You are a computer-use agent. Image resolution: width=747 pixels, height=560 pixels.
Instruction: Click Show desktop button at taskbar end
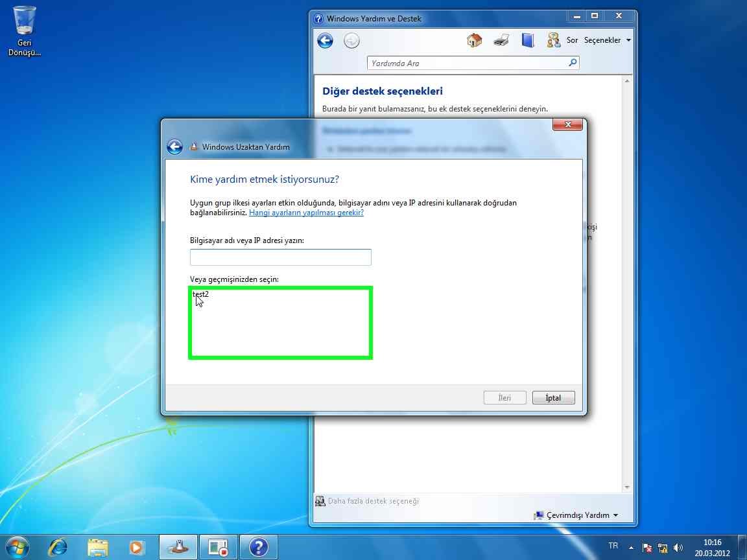742,548
